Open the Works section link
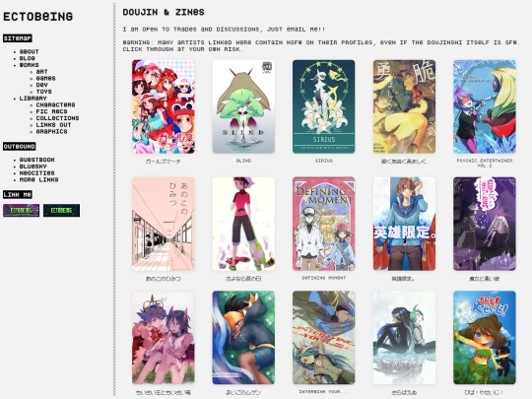532x399 pixels. click(29, 65)
